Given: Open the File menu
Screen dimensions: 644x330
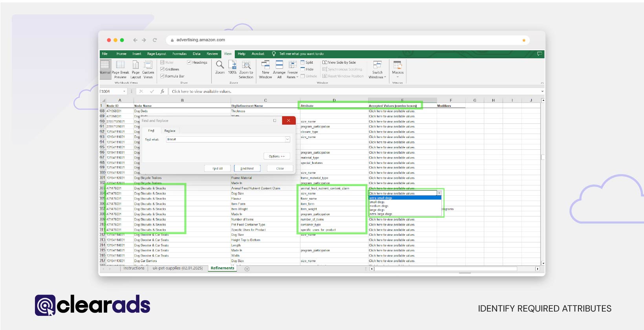Looking at the screenshot, I should pos(104,54).
